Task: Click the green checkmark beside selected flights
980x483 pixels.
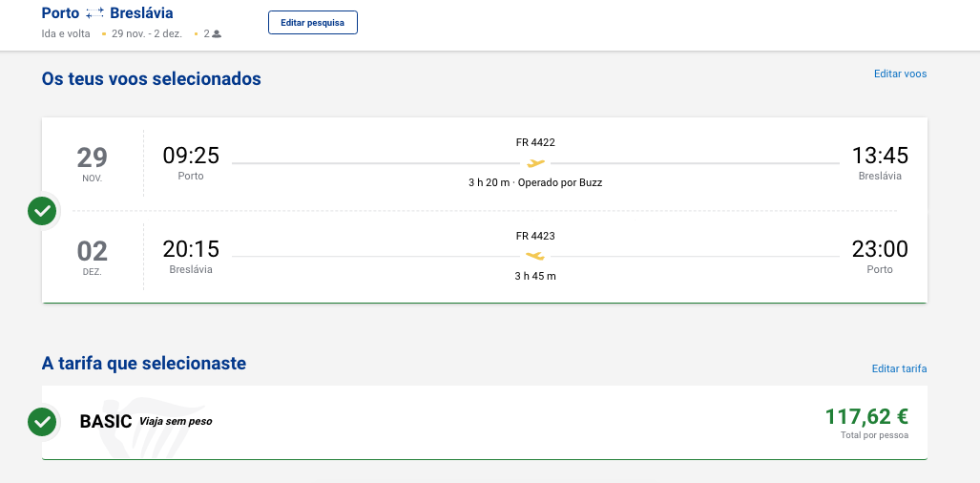Action: coord(42,211)
